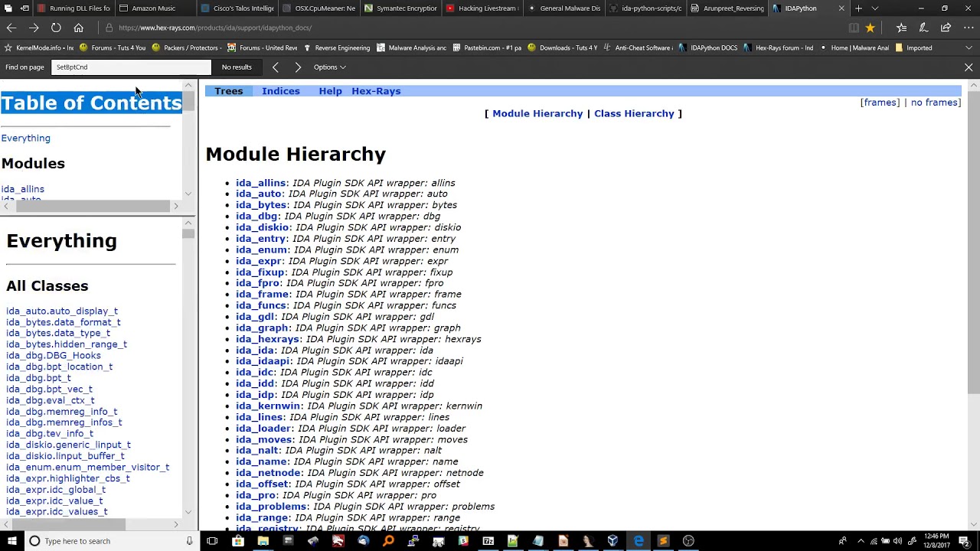The width and height of the screenshot is (980, 551).
Task: Show hidden system tray icons
Action: (x=861, y=541)
